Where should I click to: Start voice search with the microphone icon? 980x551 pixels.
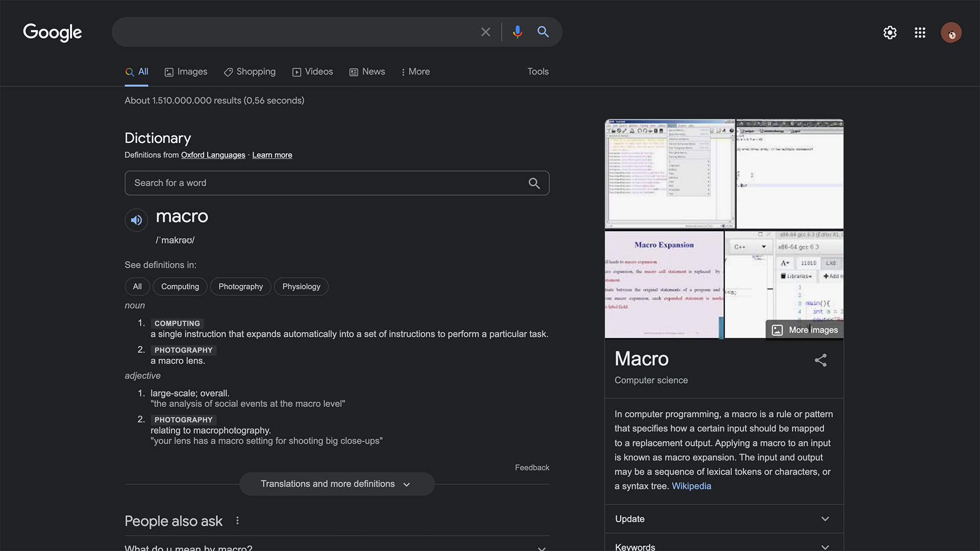pyautogui.click(x=517, y=32)
